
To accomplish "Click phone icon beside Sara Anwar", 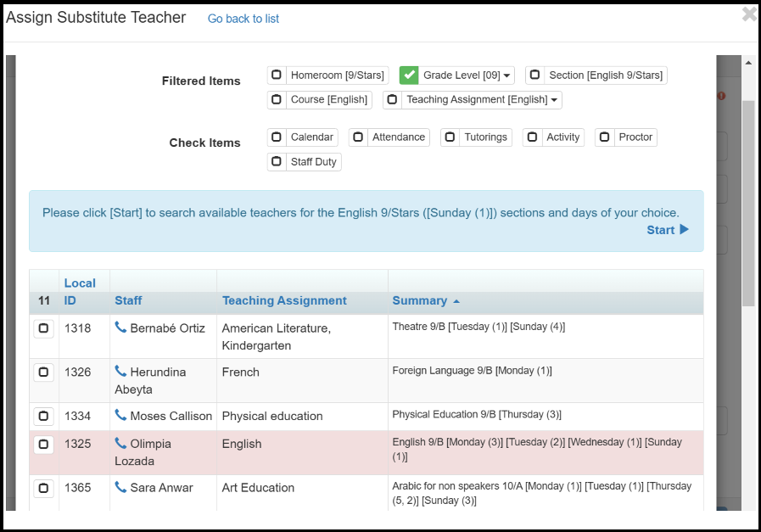I will (x=120, y=488).
